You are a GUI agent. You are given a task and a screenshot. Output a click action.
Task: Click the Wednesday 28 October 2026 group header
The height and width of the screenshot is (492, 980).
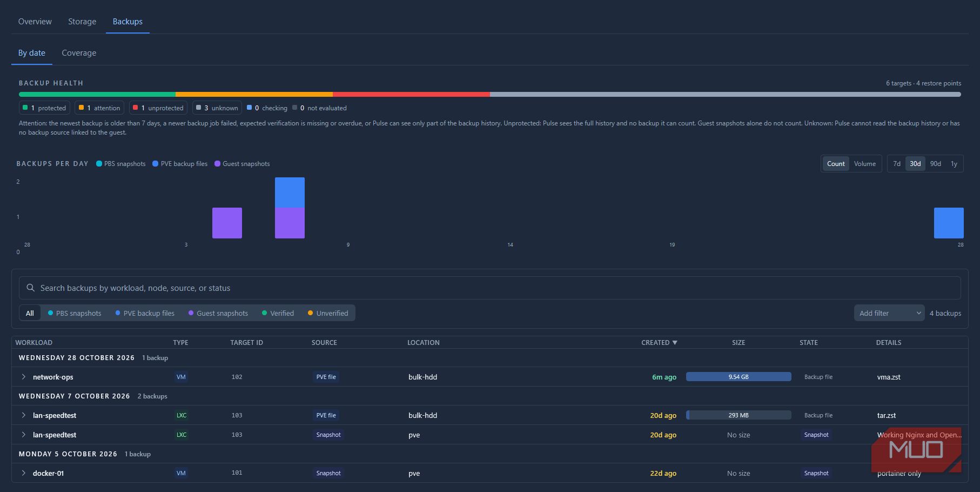click(x=490, y=358)
